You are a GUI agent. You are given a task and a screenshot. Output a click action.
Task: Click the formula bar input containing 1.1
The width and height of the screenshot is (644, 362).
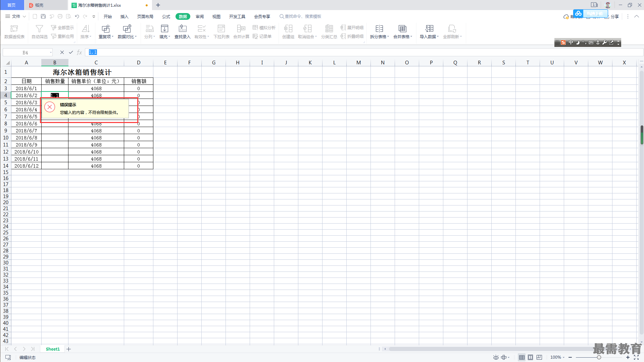[x=364, y=52]
